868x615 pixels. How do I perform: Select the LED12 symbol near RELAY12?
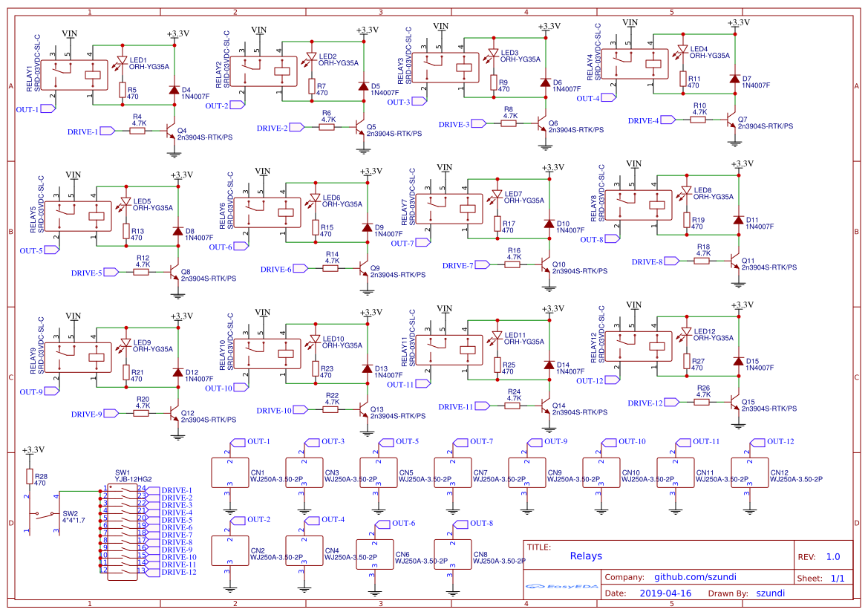tap(686, 333)
